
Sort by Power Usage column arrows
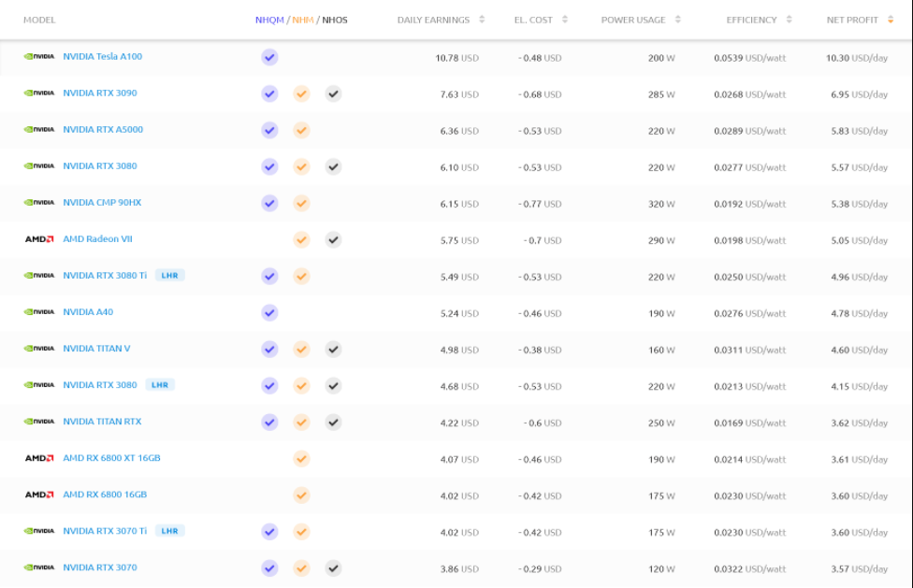point(677,20)
